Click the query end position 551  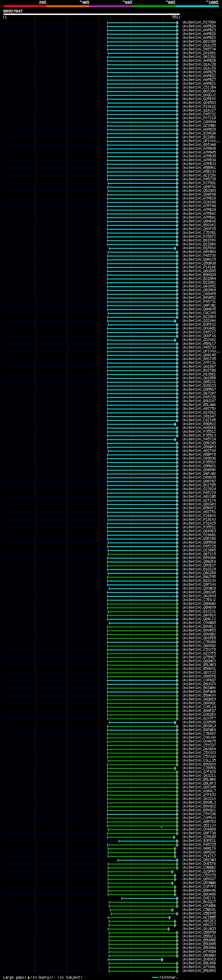click(x=175, y=17)
